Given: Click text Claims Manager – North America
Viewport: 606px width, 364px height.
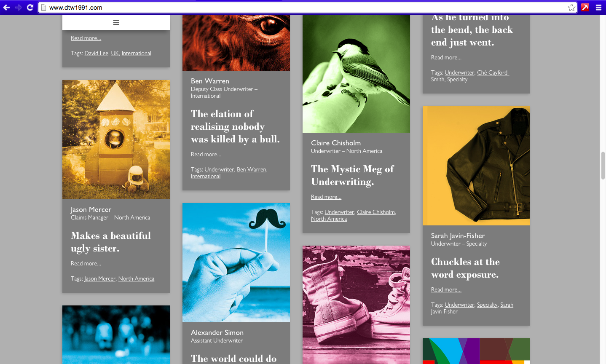Looking at the screenshot, I should (x=110, y=218).
